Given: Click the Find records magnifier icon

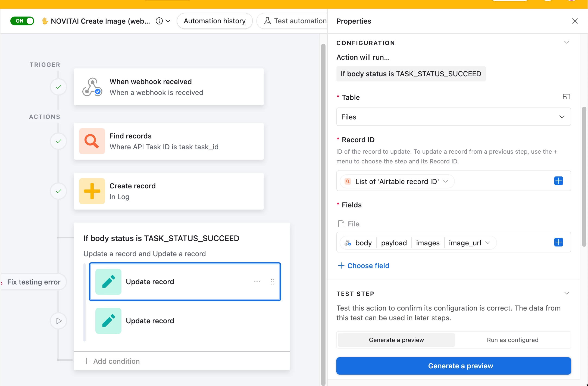Looking at the screenshot, I should point(92,141).
